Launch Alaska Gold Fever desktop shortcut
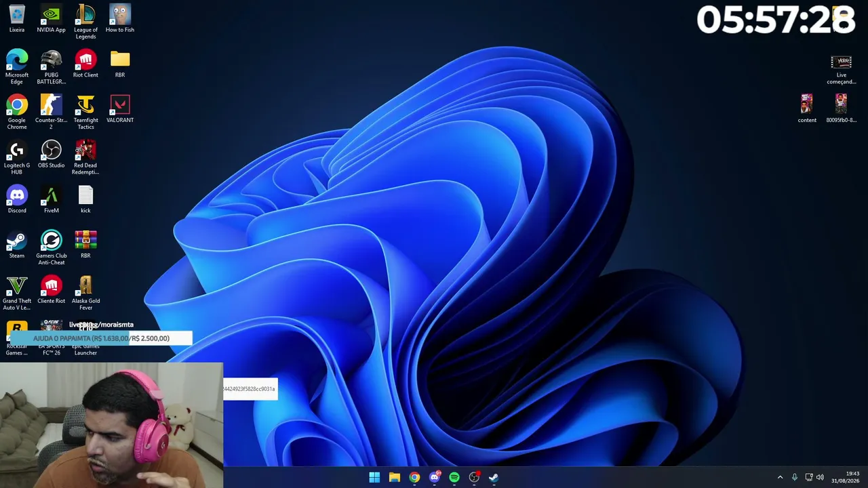The image size is (868, 488). (x=85, y=293)
